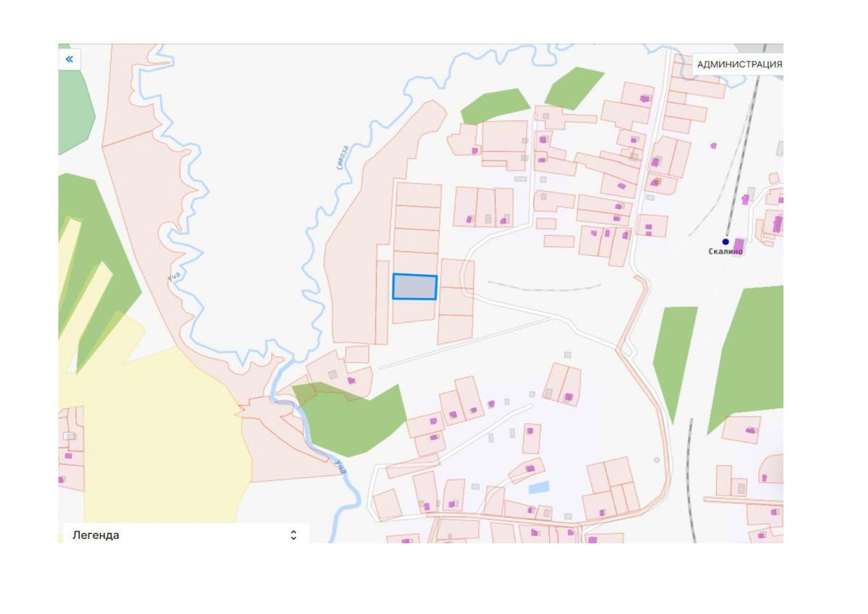Select the blue-outlined highlighted land parcel
The image size is (868, 614).
(x=415, y=286)
